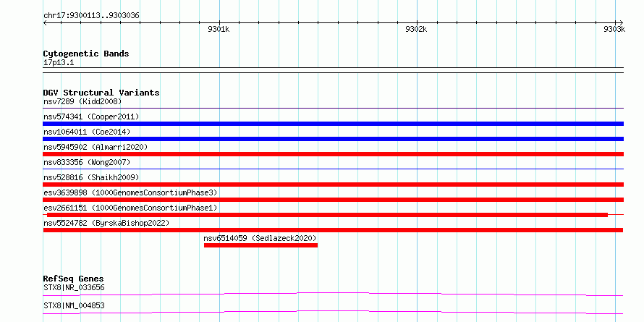
Task: Click the nsv574341 (Cooper2011) label
Action: pyautogui.click(x=91, y=116)
